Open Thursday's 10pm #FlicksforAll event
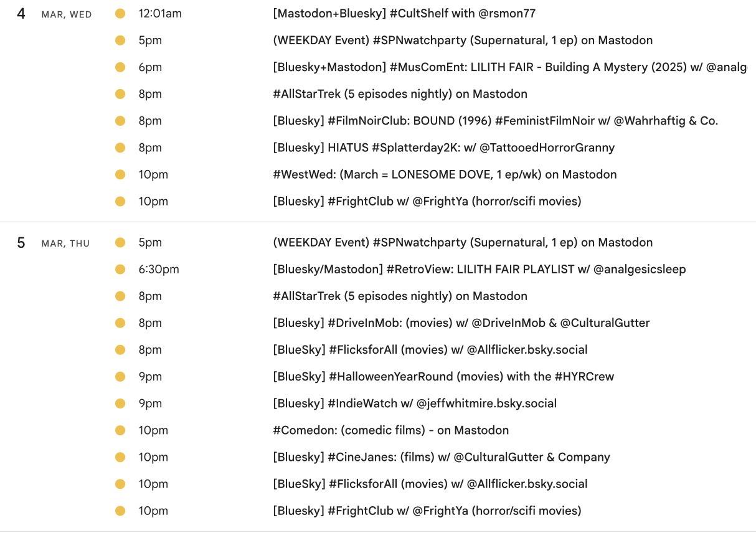Screen dimensions: 756x538 point(430,484)
